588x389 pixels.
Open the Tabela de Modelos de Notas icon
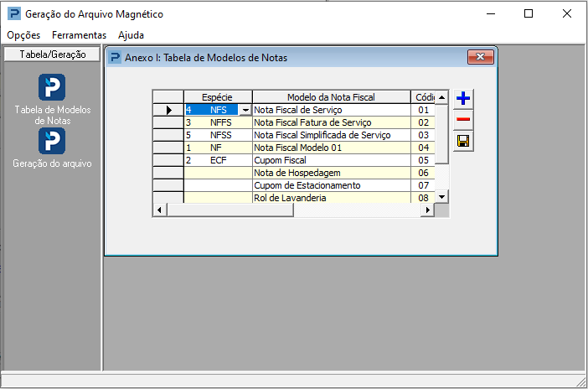coord(52,87)
